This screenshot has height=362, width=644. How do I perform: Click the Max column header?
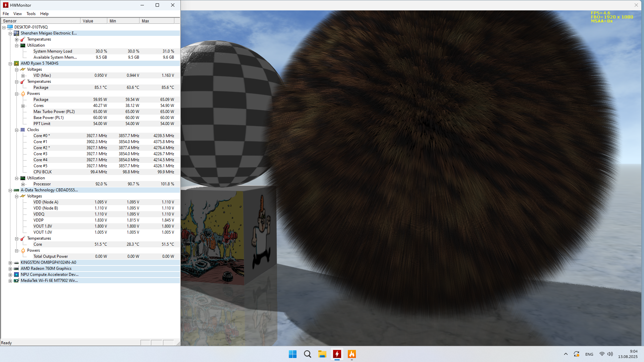click(x=156, y=21)
